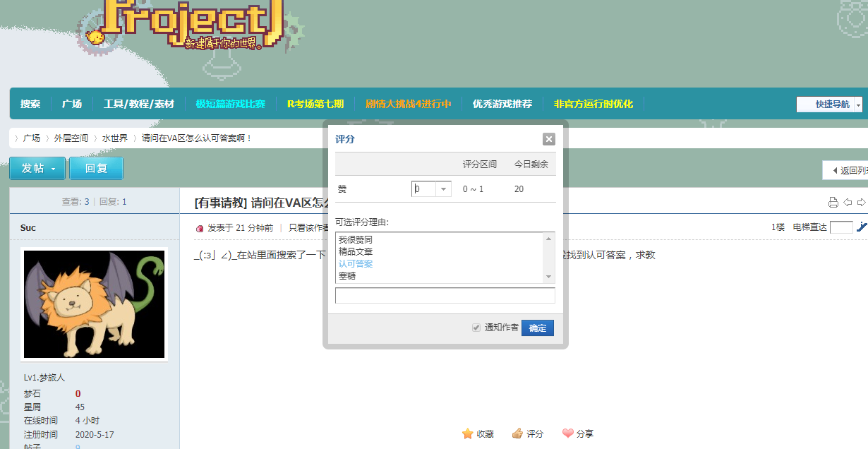
Task: Select reason 我很赞同
Action: click(355, 239)
